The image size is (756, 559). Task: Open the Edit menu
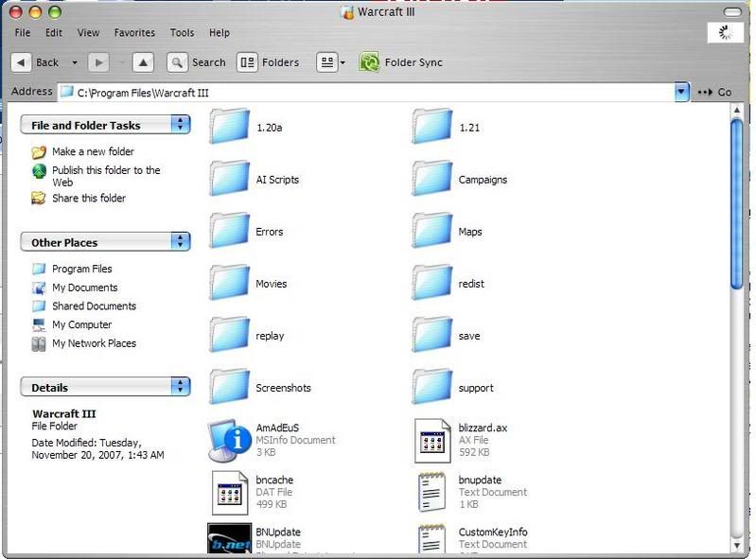tap(54, 33)
